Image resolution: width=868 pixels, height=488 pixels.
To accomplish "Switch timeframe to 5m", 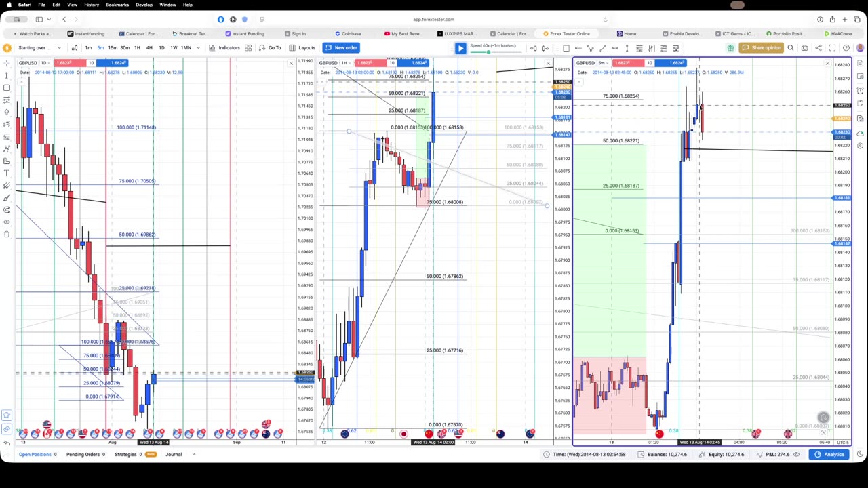I will 100,47.
